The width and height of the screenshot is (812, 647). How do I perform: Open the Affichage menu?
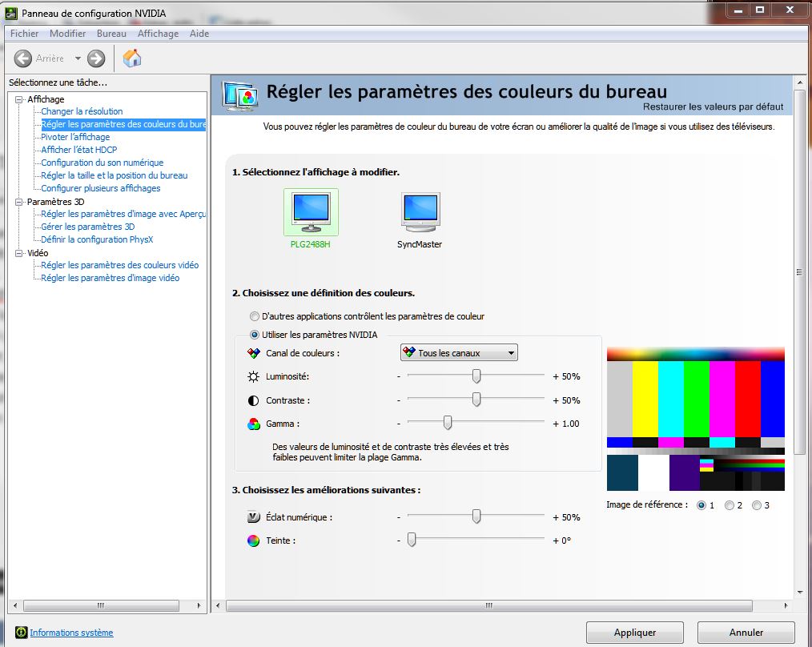click(158, 34)
